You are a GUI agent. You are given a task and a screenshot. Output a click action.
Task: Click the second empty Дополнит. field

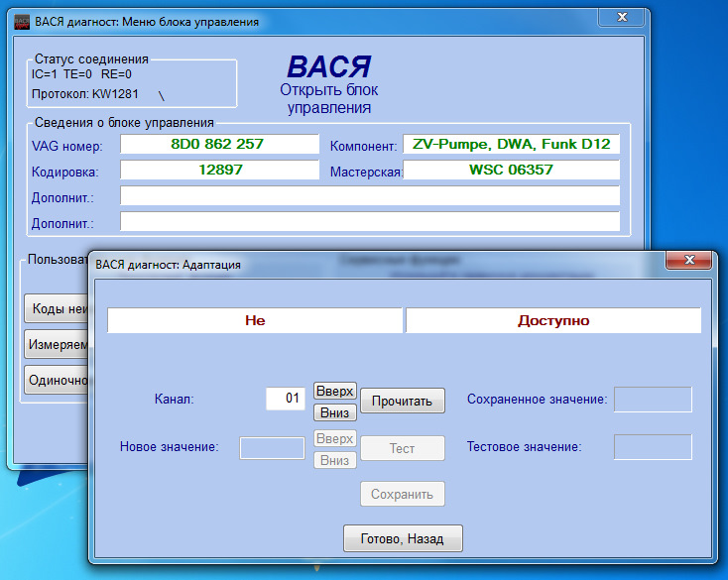click(x=370, y=221)
